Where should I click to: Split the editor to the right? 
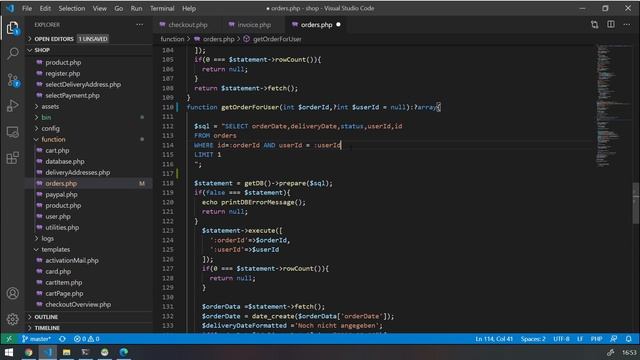pos(611,24)
